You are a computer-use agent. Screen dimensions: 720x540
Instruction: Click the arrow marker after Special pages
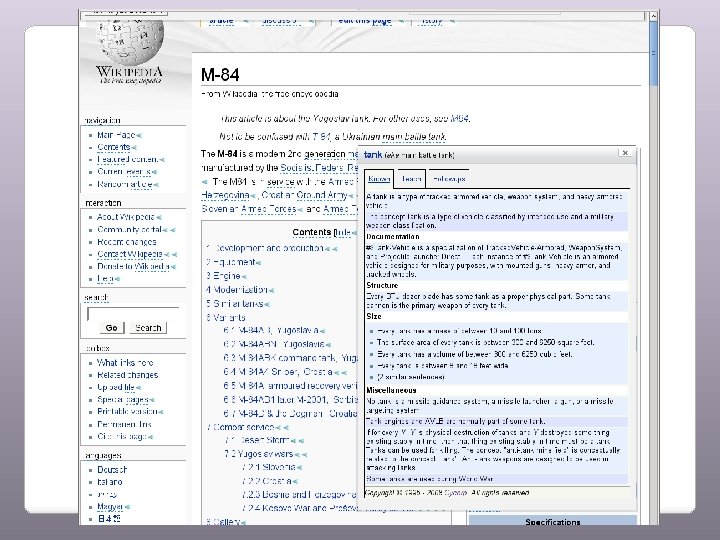(152, 400)
